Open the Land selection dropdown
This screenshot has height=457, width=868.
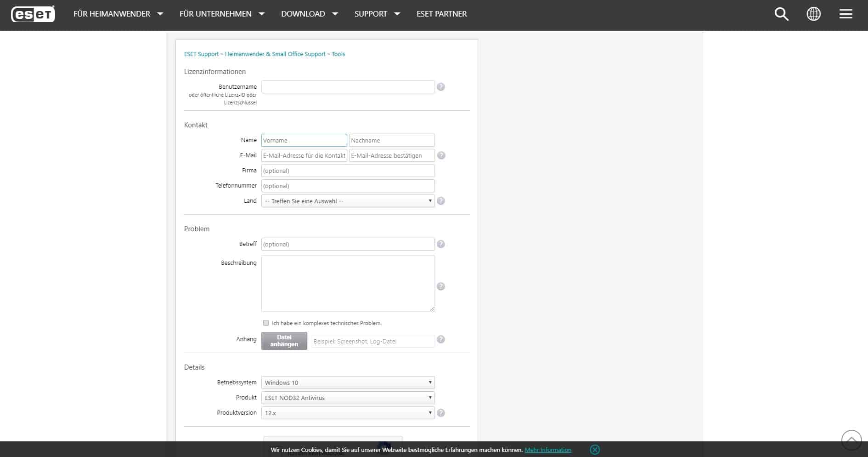pyautogui.click(x=348, y=201)
